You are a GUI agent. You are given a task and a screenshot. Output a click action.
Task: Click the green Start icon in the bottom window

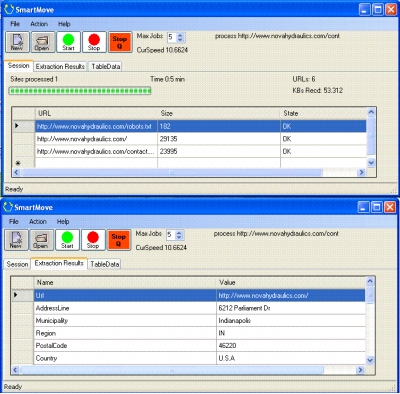(67, 240)
